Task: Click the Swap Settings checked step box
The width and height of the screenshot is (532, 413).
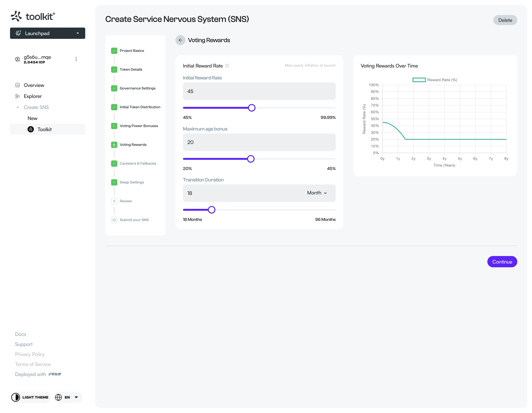Action: (x=114, y=182)
